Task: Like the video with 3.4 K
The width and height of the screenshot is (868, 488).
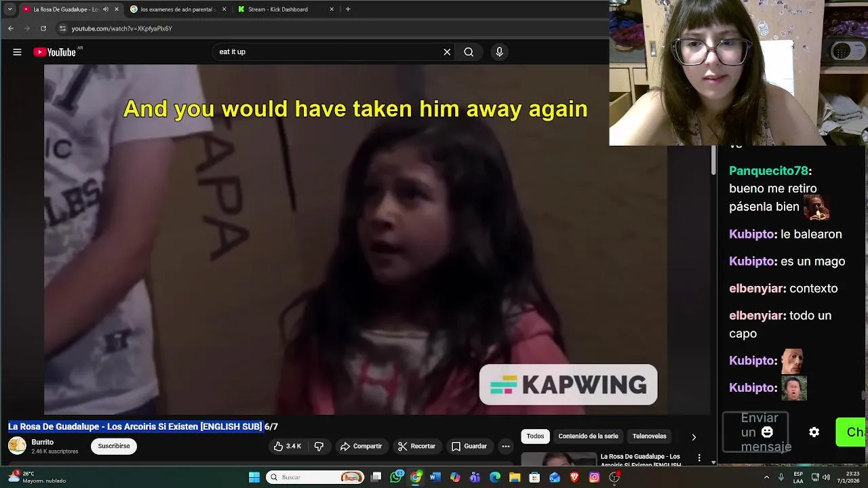Action: click(x=288, y=446)
